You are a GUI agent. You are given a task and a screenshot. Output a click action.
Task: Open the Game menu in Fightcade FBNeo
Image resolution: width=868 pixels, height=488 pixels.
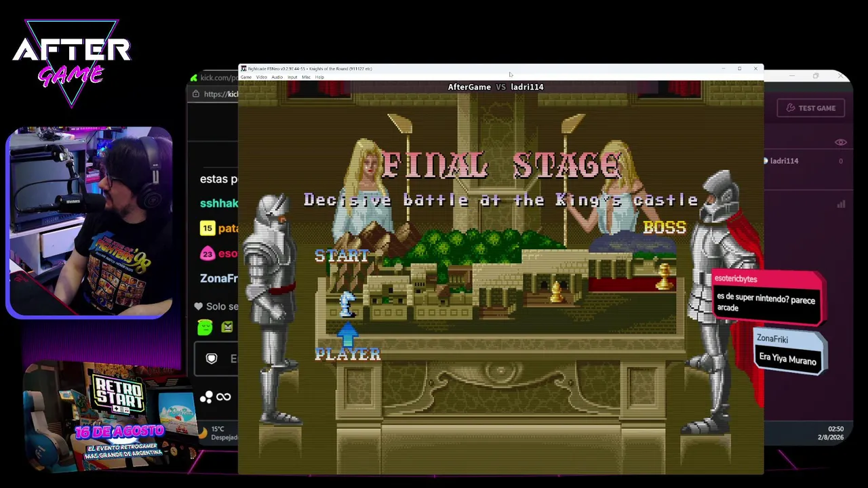point(245,77)
